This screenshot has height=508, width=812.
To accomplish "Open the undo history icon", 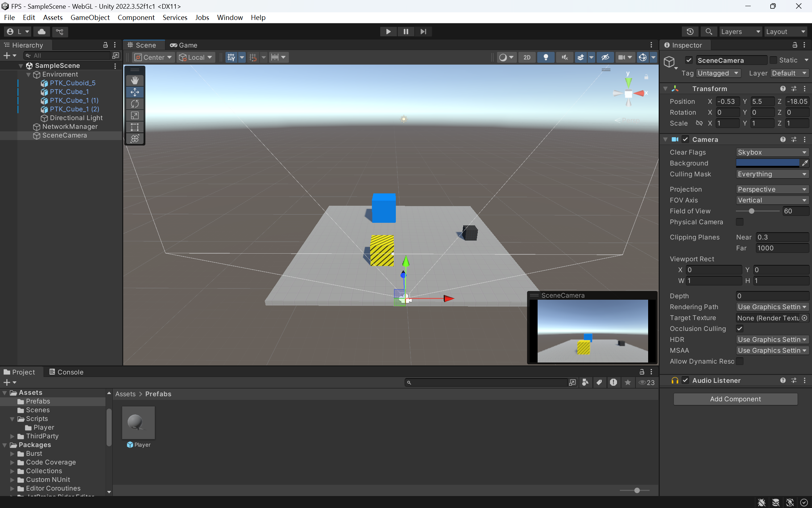I will tap(690, 32).
